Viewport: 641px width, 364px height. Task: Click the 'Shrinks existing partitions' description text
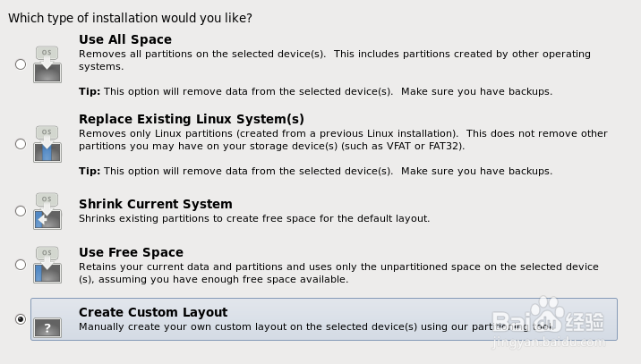click(x=254, y=218)
